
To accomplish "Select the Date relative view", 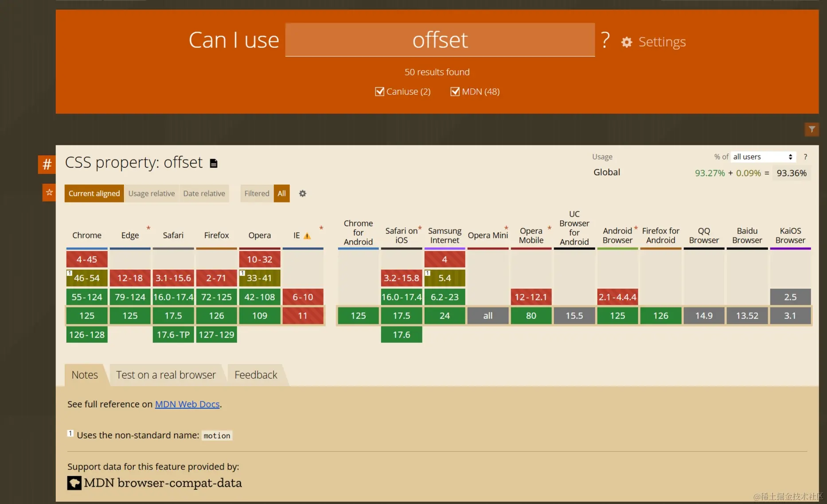I will (x=204, y=194).
